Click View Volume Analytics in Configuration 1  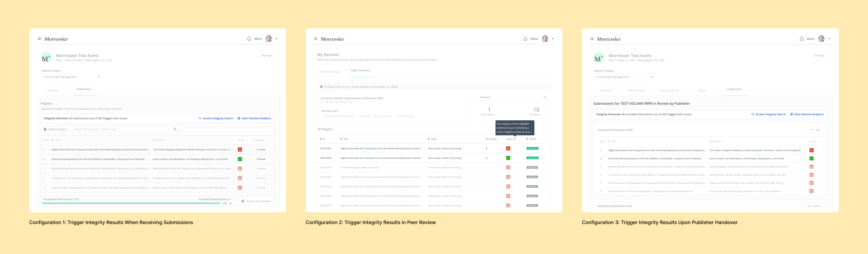(254, 118)
